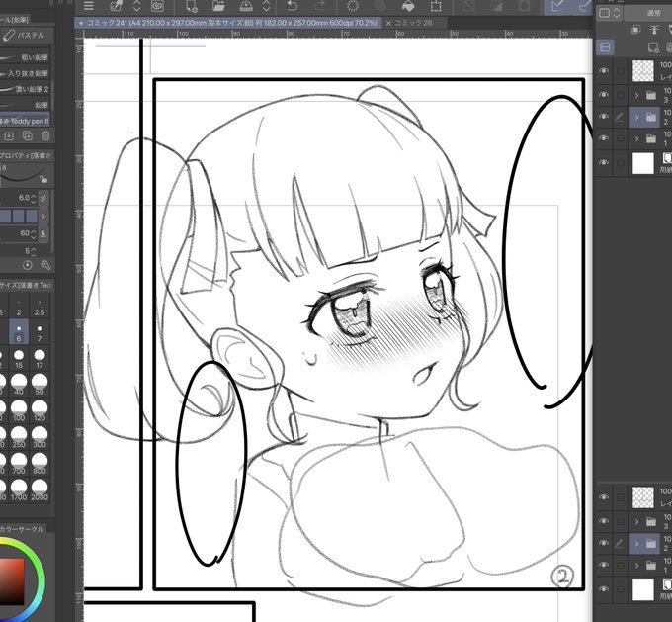Hide raster layer in lower layer list
Image resolution: width=672 pixels, height=622 pixels.
tap(604, 497)
